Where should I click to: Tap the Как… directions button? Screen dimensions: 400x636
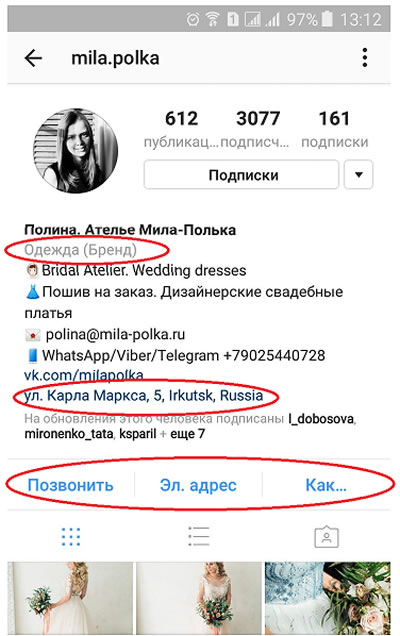326,485
